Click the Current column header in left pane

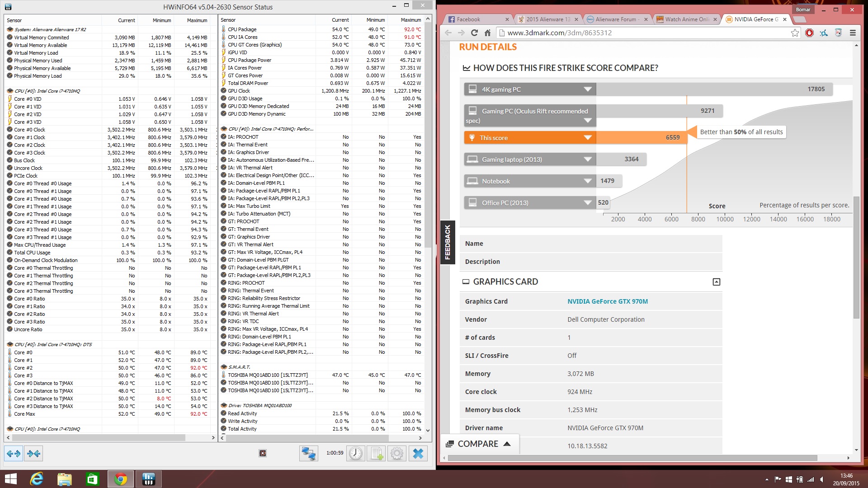(x=126, y=20)
